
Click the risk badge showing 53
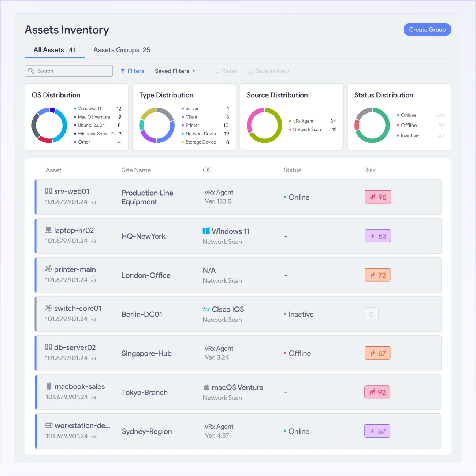(x=378, y=236)
